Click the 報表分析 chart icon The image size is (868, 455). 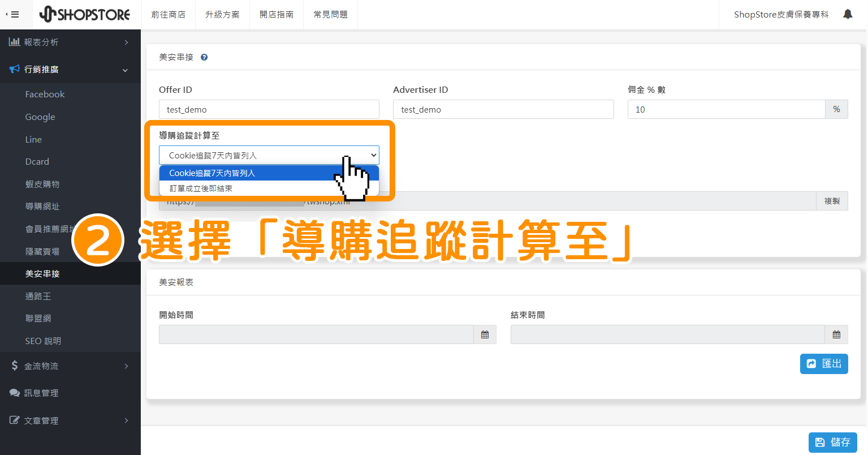(15, 42)
